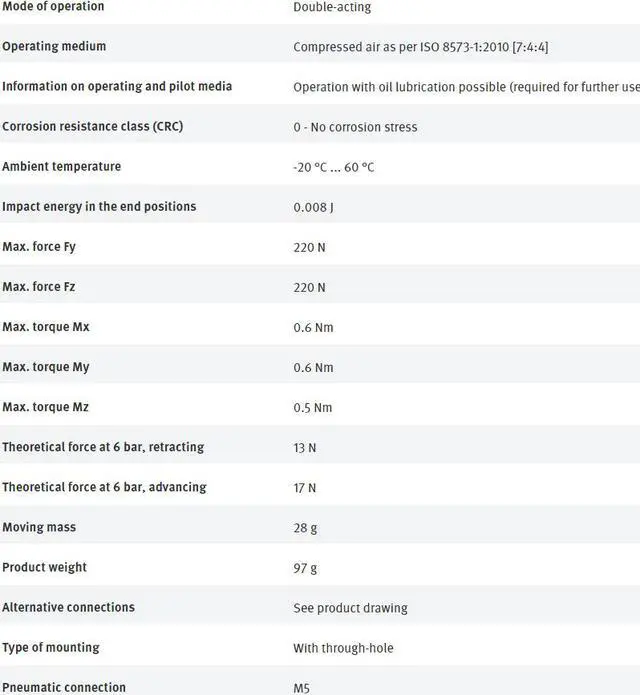Click the '0.5 Nm' torque value
This screenshot has height=695, width=640.
tap(313, 407)
